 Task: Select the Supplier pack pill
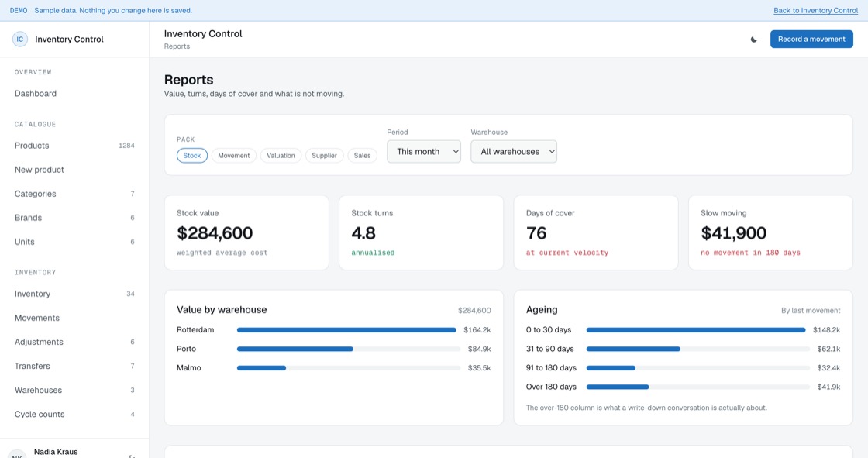325,156
